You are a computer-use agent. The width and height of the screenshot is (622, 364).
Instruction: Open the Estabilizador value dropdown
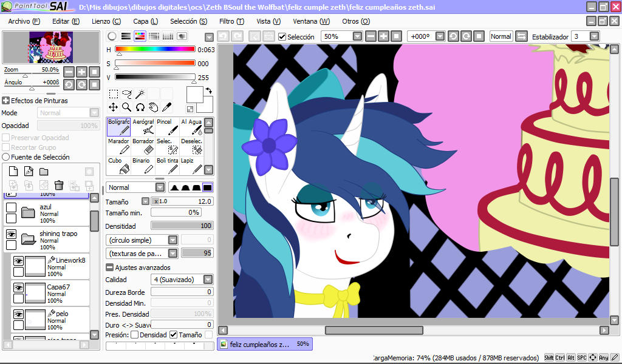coord(594,36)
